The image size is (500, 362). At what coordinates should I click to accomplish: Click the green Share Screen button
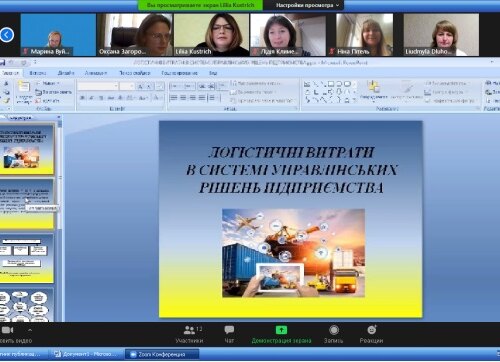[x=281, y=334]
